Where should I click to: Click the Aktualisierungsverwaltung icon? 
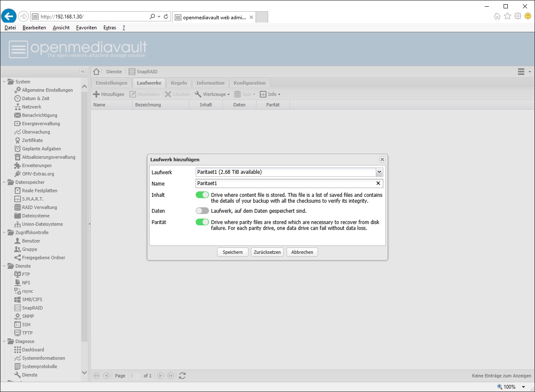(x=18, y=157)
